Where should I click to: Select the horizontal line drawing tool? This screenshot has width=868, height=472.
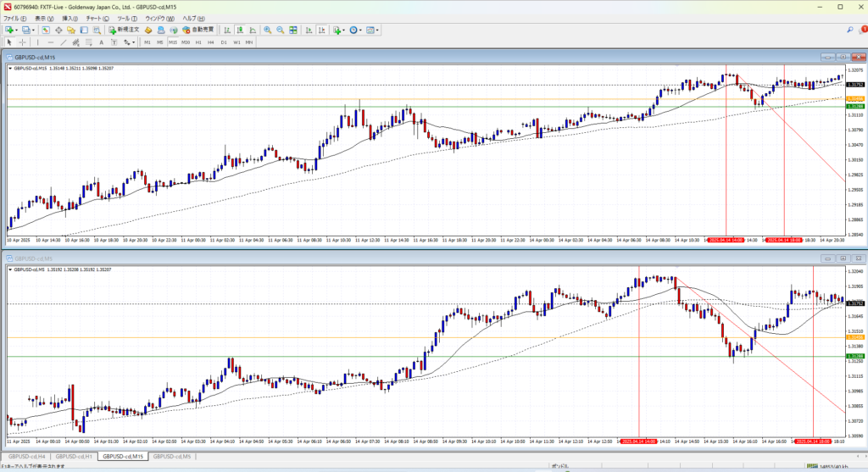click(x=52, y=42)
